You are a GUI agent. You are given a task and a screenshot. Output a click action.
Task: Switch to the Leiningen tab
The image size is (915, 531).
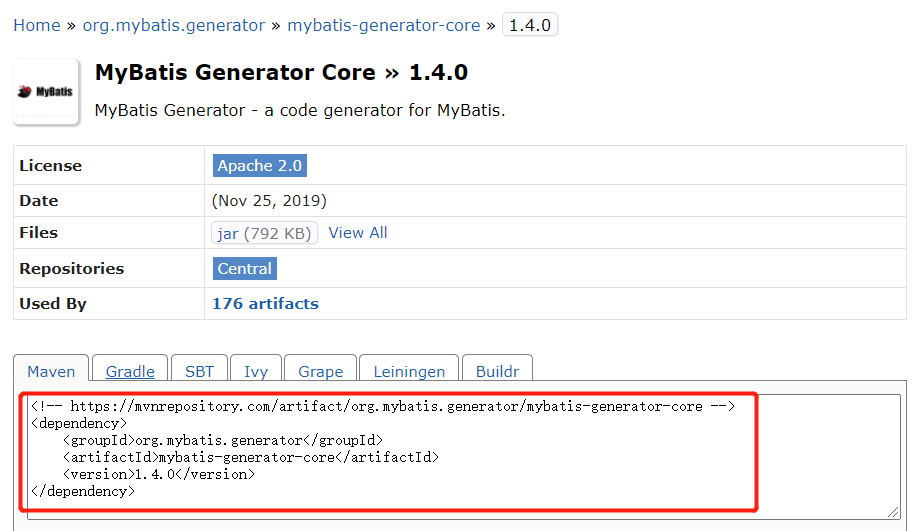click(x=409, y=369)
